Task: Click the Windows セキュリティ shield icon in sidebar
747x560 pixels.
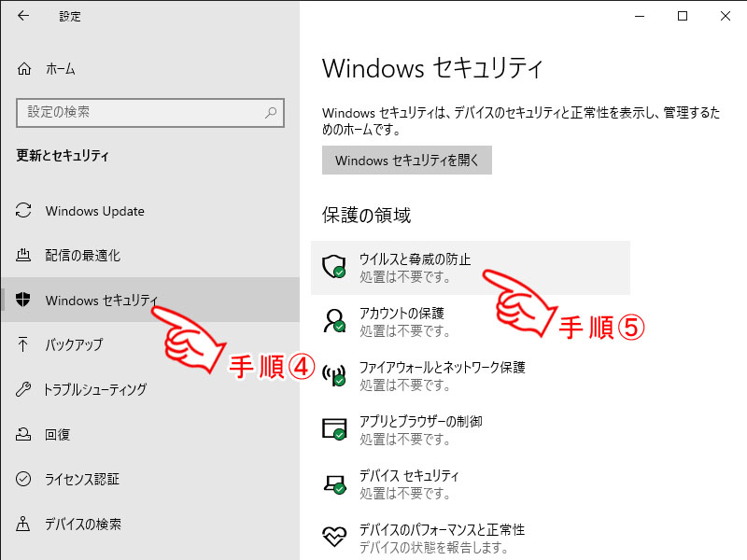Action: tap(22, 300)
